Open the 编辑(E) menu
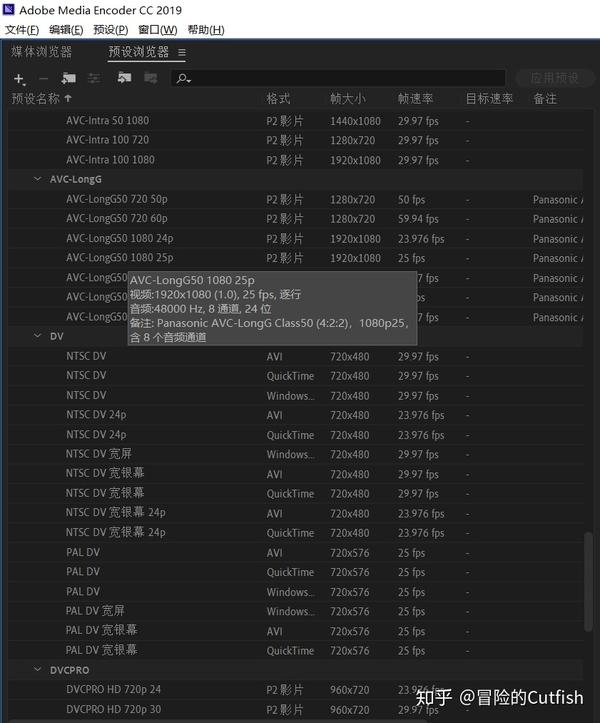 [x=66, y=30]
